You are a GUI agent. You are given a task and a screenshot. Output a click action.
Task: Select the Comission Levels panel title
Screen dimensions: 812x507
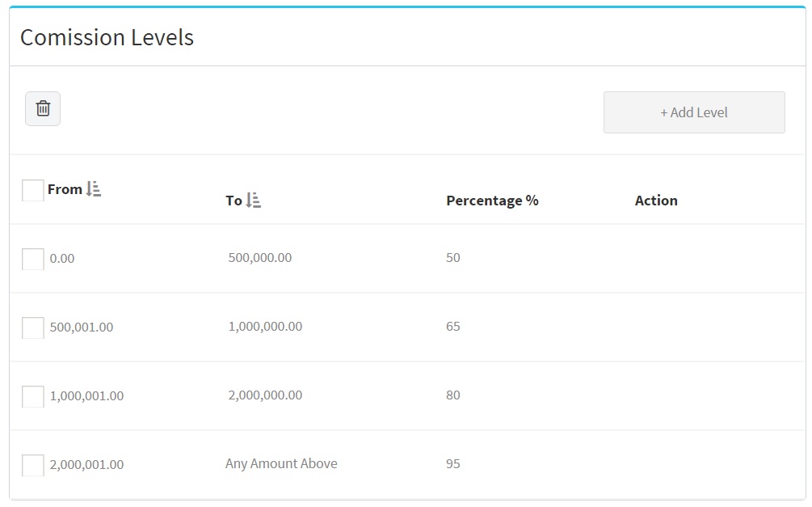107,37
